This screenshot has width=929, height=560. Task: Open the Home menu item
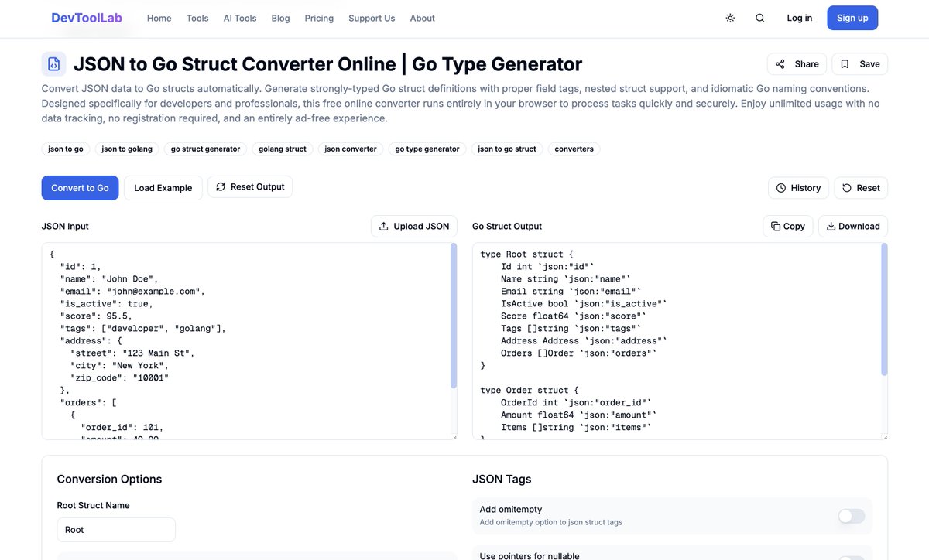coord(159,18)
